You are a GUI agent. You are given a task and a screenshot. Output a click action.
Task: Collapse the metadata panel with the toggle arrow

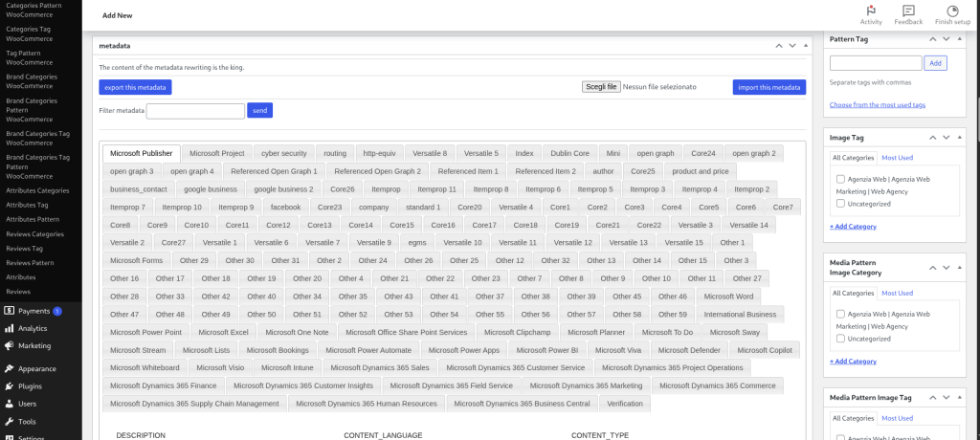pyautogui.click(x=807, y=45)
